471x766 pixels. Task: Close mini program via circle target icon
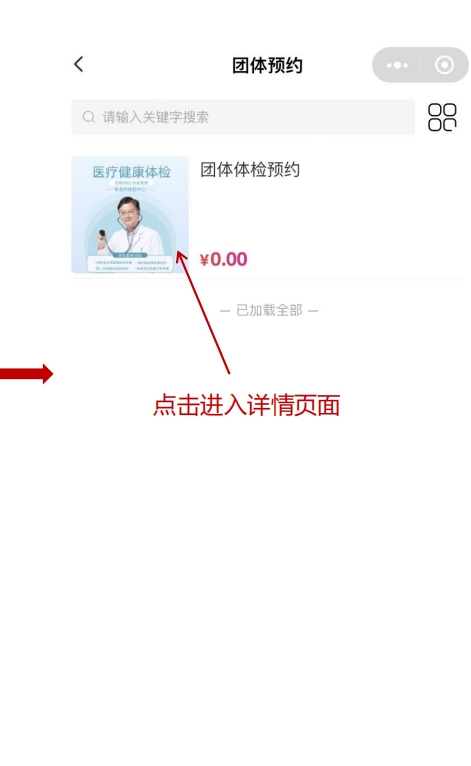pyautogui.click(x=444, y=65)
